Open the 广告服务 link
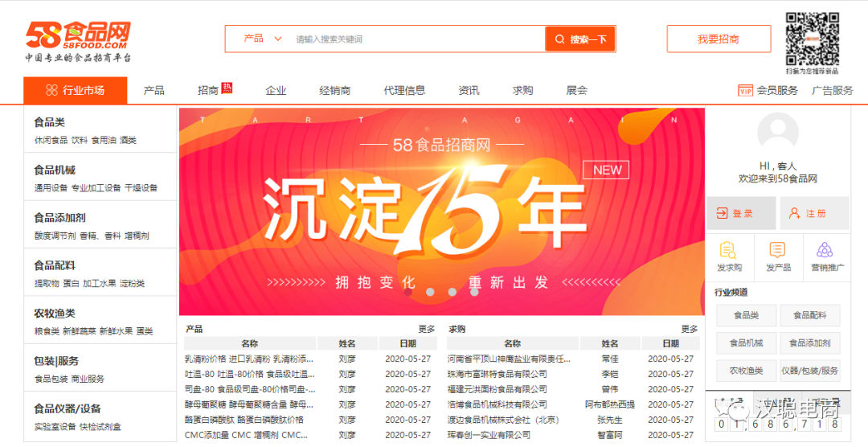868x447 pixels. click(x=833, y=91)
